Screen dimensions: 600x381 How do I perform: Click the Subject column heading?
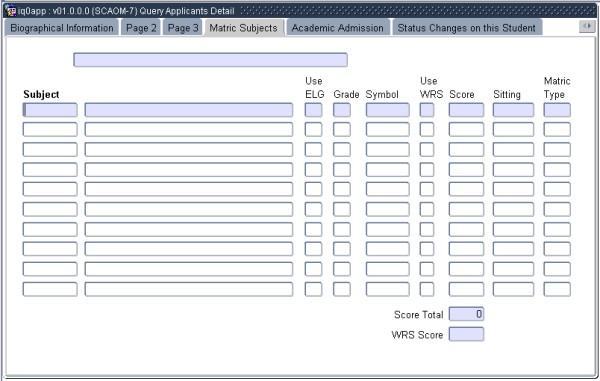(41, 94)
